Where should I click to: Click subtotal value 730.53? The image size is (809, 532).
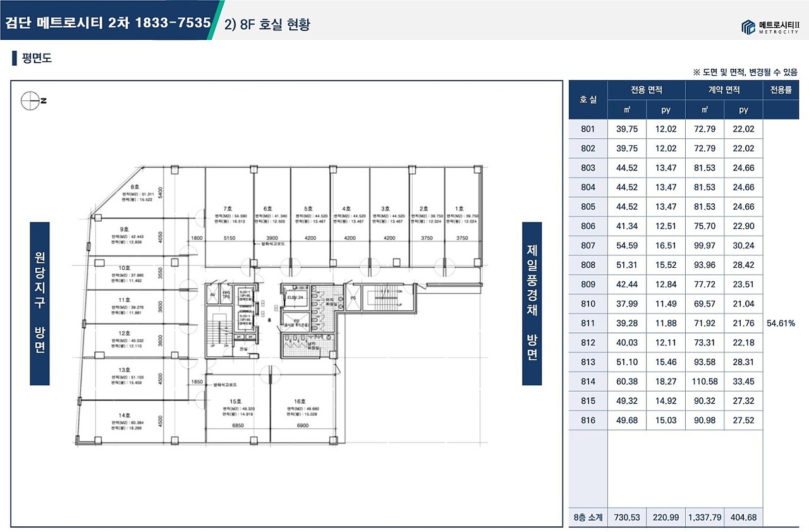[627, 517]
